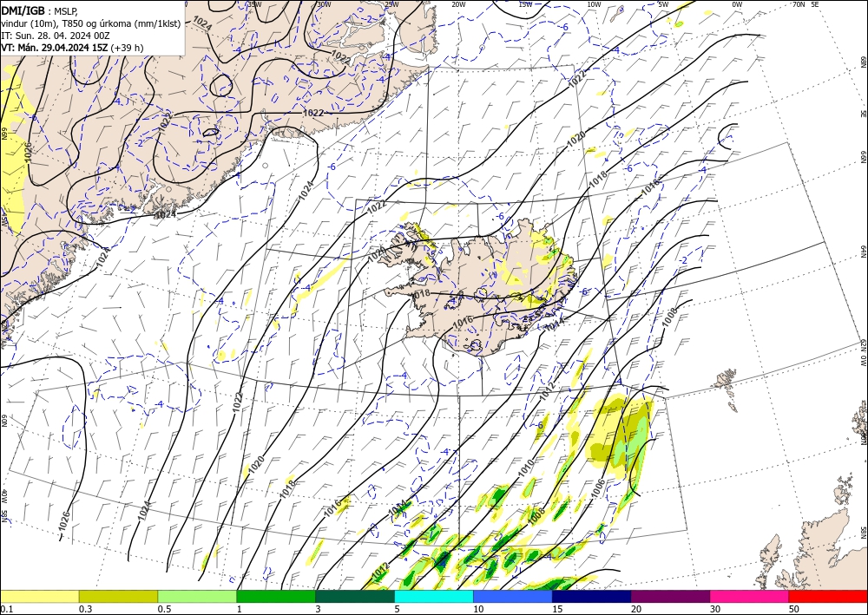Image resolution: width=868 pixels, height=615 pixels.
Task: Click the 'DMI/IGB : MSLP,' title text
Action: tap(41, 10)
